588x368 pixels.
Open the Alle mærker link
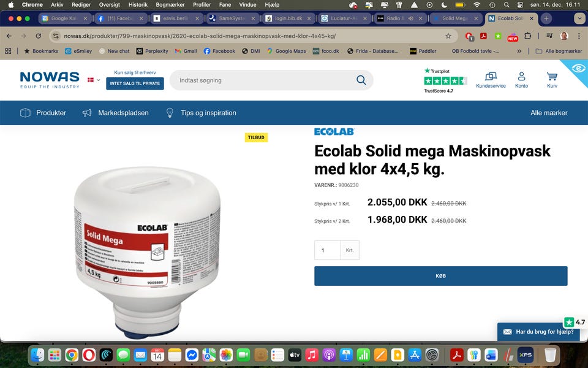pyautogui.click(x=549, y=113)
